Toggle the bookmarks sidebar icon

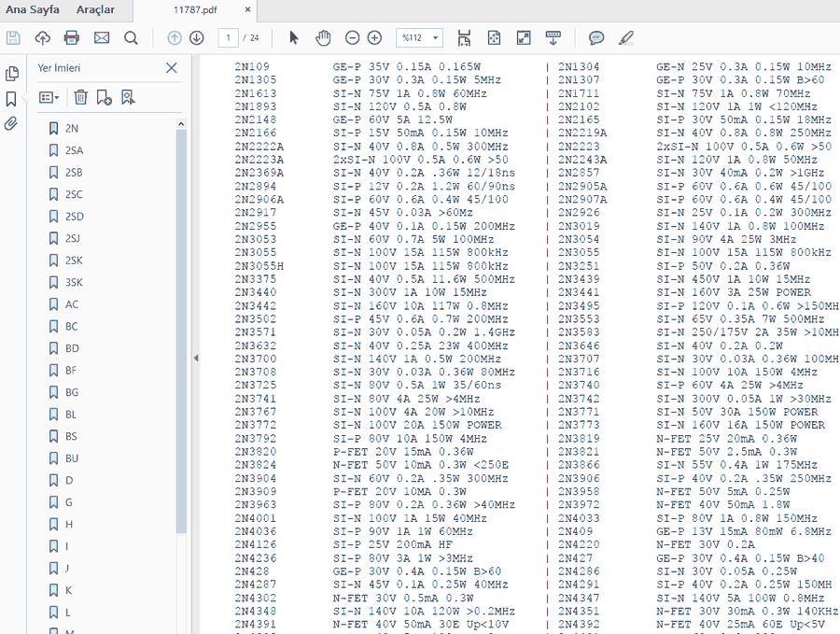11,99
